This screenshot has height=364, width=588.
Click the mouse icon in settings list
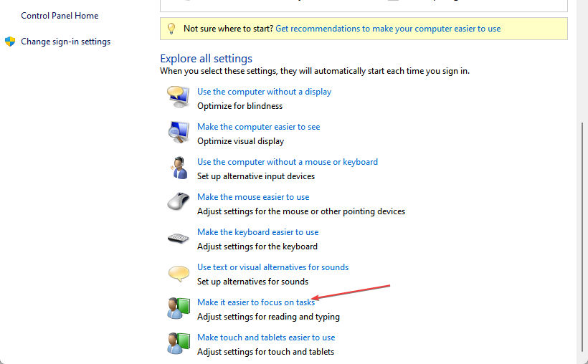point(179,202)
